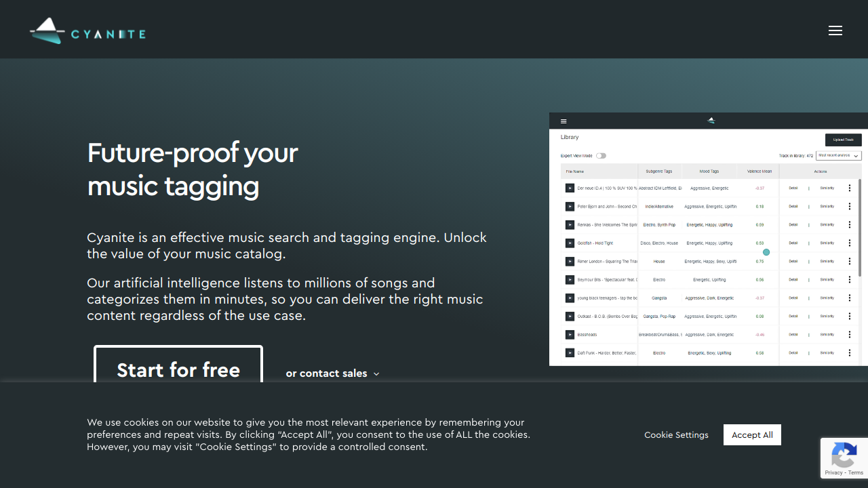Click the Gangsta, Pop-Rap subgenre cell
This screenshot has height=488, width=868.
pos(659,316)
